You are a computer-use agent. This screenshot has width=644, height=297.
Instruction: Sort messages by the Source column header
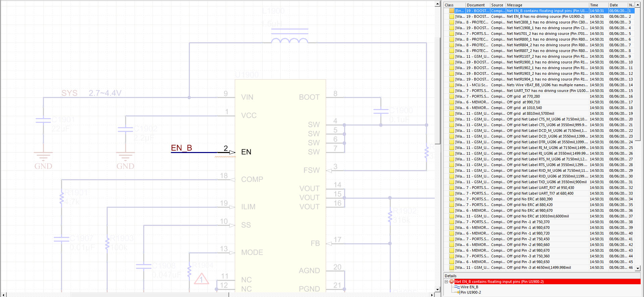coord(498,5)
